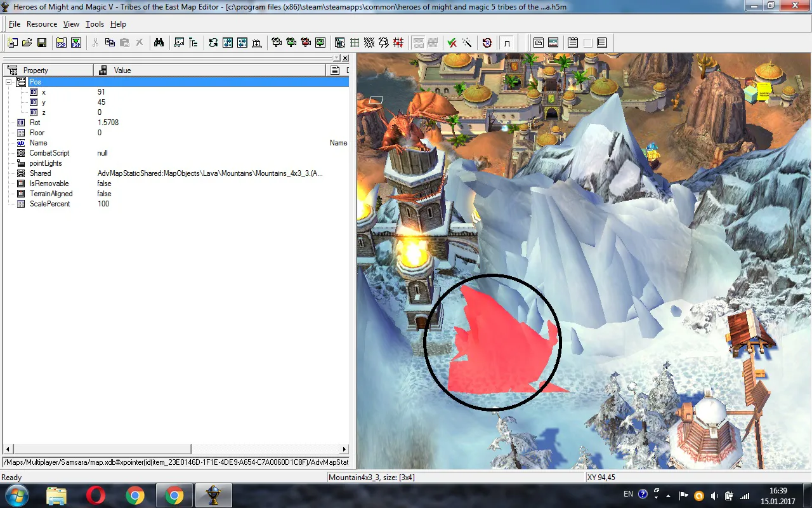The width and height of the screenshot is (812, 508).
Task: Click the Value column header
Action: pos(209,70)
